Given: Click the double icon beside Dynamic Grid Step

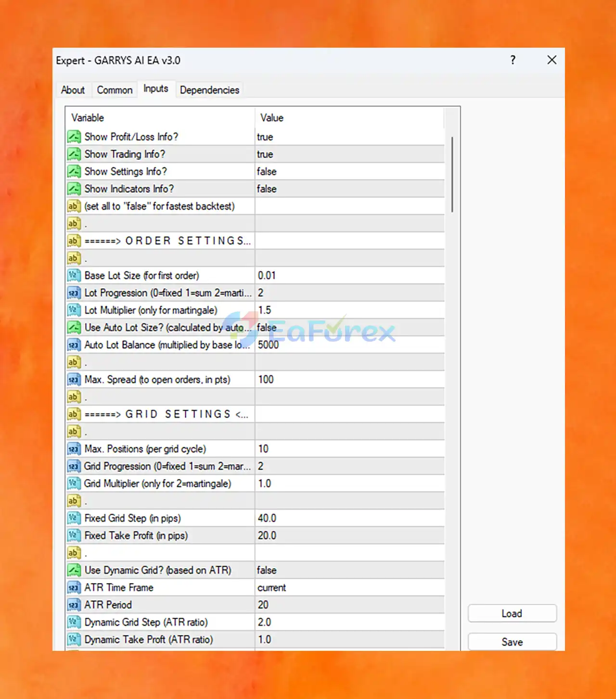Looking at the screenshot, I should [74, 622].
